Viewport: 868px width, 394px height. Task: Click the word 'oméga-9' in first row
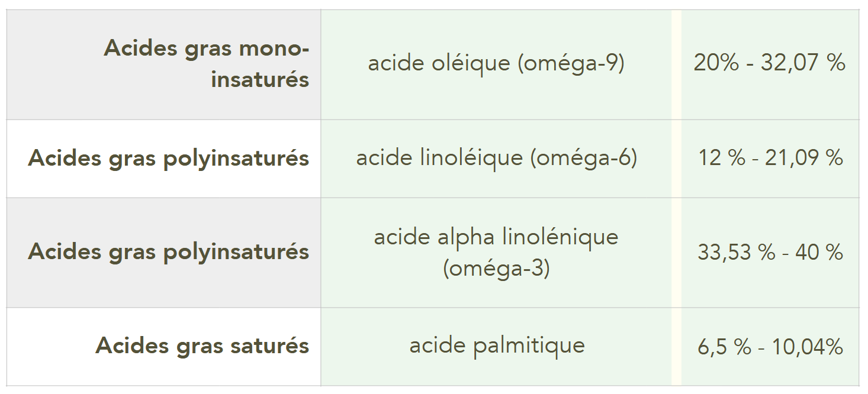(x=572, y=63)
